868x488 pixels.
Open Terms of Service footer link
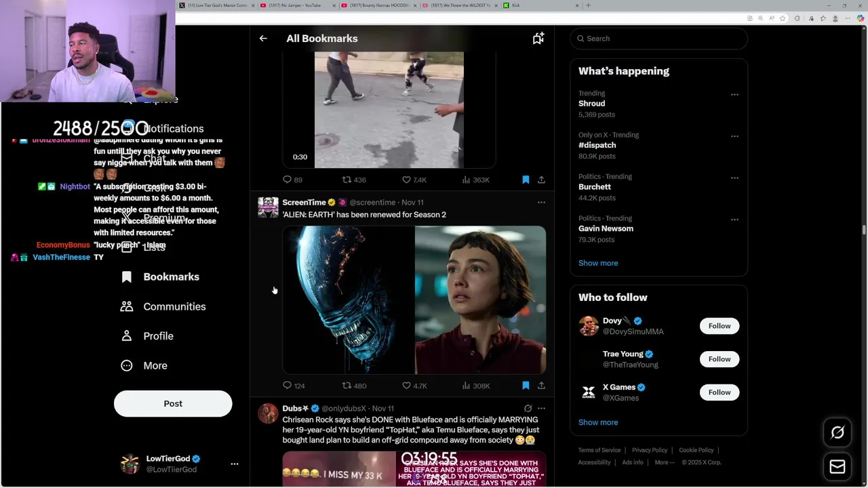[599, 450]
